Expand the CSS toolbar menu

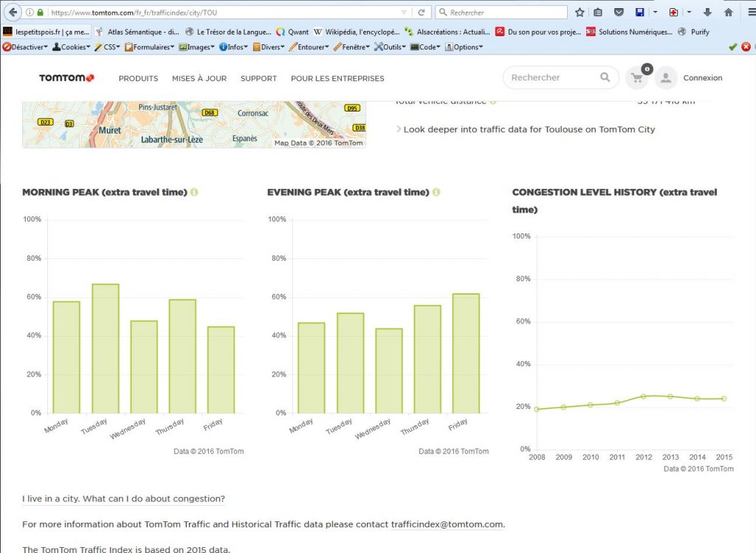click(107, 47)
